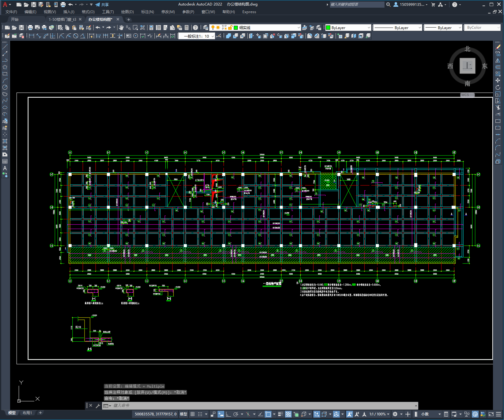Click the Plot print icon in standard toolbar
This screenshot has height=420, width=504.
pos(30,28)
